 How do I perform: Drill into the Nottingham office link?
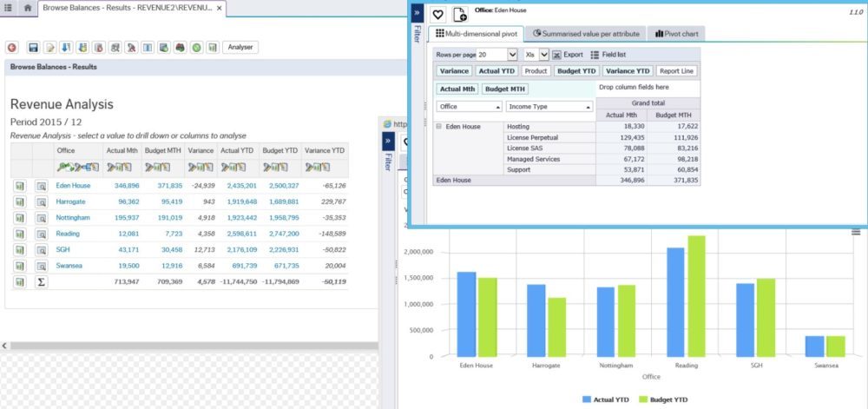click(75, 218)
